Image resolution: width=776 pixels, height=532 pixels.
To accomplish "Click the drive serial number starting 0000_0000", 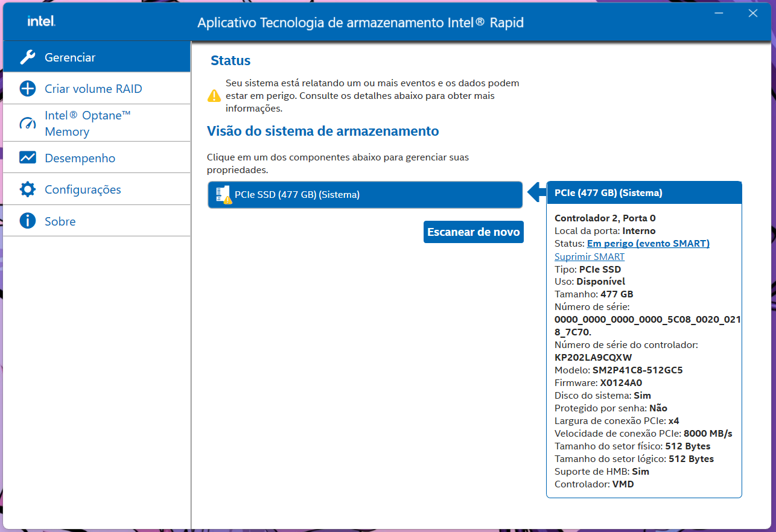I will pos(647,326).
